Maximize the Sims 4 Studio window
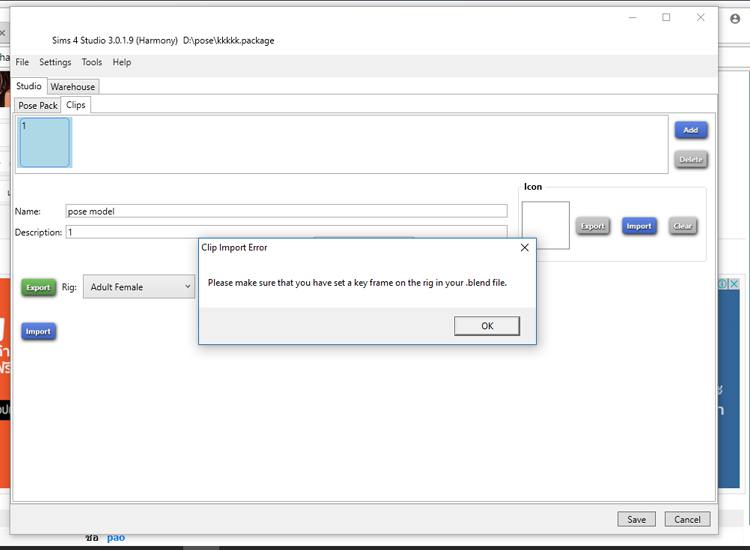The width and height of the screenshot is (750, 550). (x=666, y=17)
